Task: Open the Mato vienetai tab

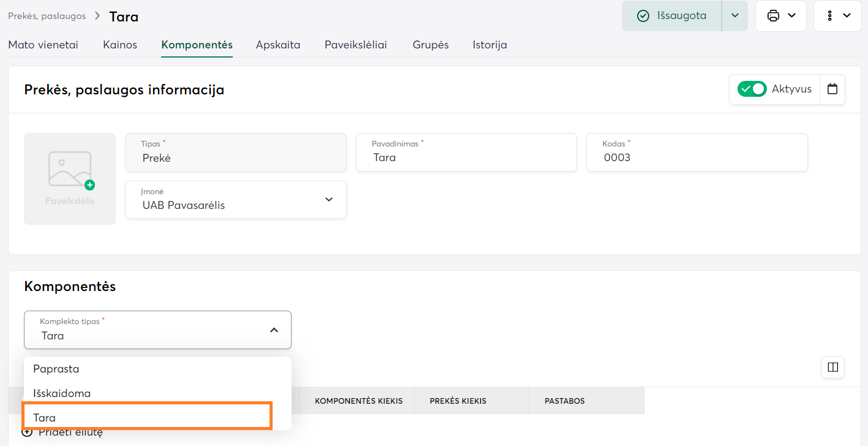Action: pos(43,45)
